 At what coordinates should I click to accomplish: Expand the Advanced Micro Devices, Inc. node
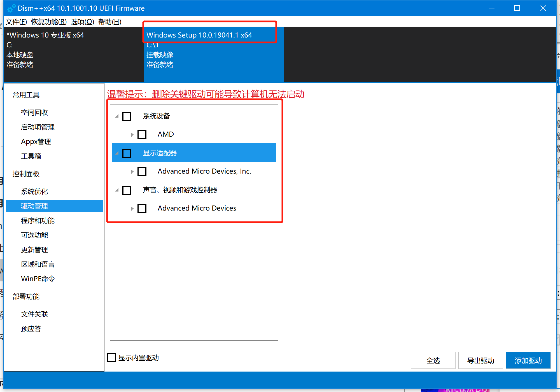pyautogui.click(x=132, y=171)
